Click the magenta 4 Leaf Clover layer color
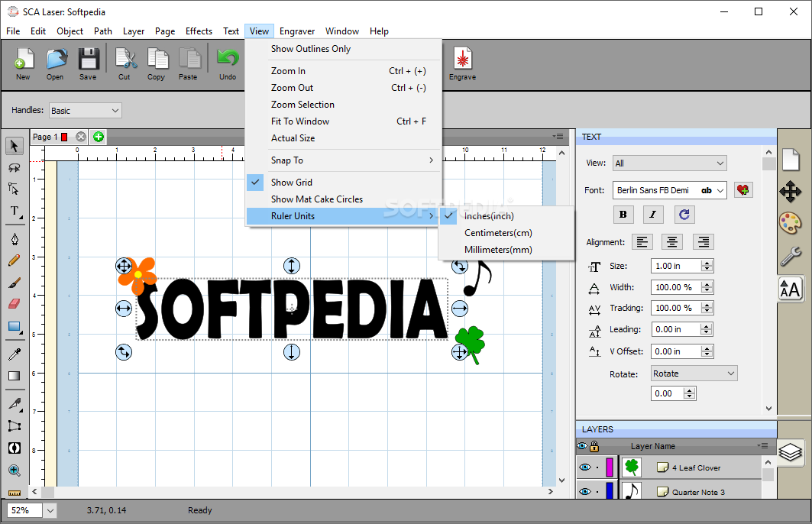The width and height of the screenshot is (812, 524). tap(610, 467)
